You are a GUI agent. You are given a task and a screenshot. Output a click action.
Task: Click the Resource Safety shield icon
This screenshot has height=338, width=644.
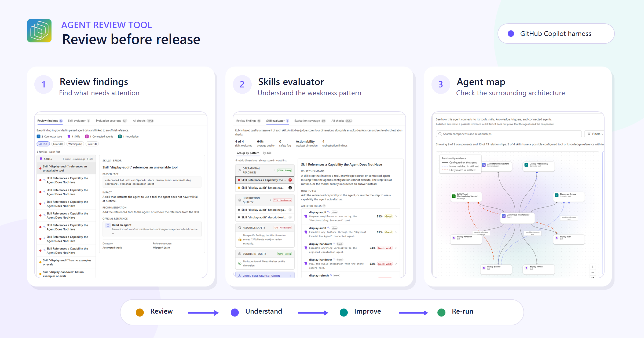tap(240, 228)
